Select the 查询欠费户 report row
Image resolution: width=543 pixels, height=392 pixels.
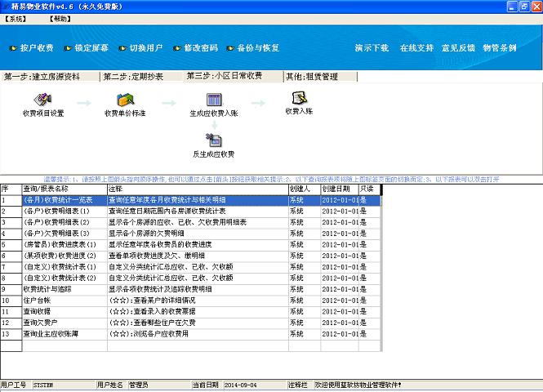click(190, 323)
